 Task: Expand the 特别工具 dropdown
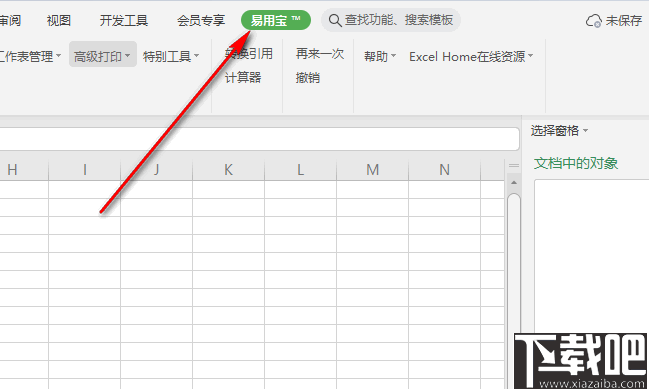coord(171,56)
